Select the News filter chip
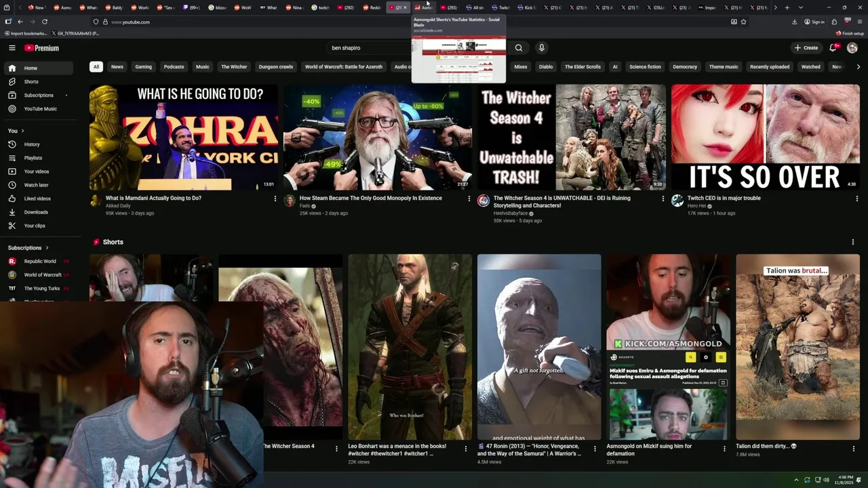Screen dimensions: 868x488 (x=117, y=67)
